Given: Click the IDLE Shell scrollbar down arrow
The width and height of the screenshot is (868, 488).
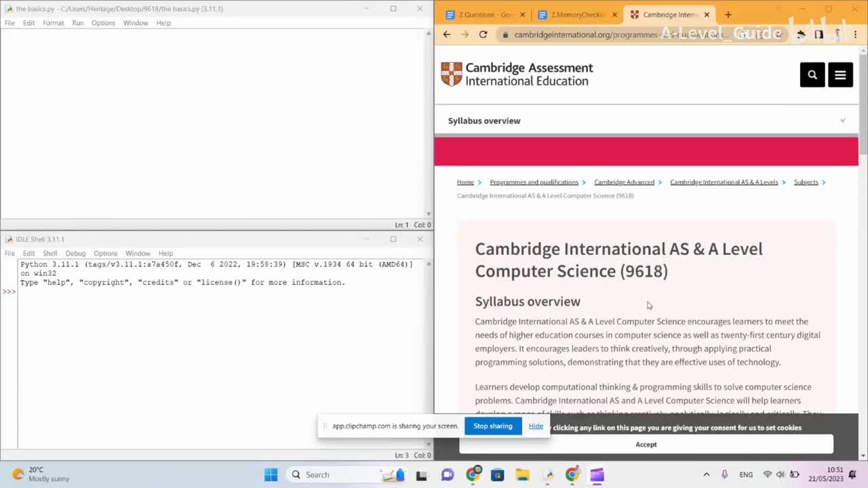Looking at the screenshot, I should pyautogui.click(x=429, y=444).
